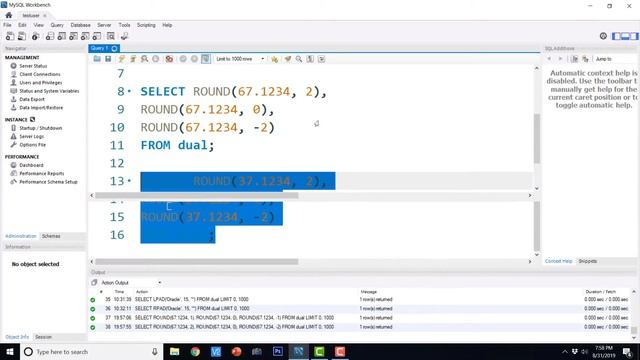The width and height of the screenshot is (640, 360).
Task: Execute statement under cursor icon
Action: [x=133, y=59]
